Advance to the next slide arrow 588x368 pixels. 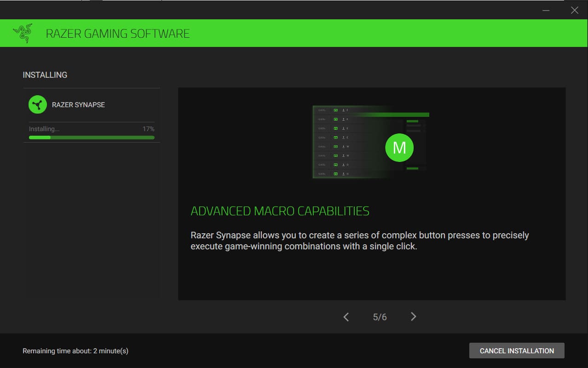pyautogui.click(x=413, y=316)
